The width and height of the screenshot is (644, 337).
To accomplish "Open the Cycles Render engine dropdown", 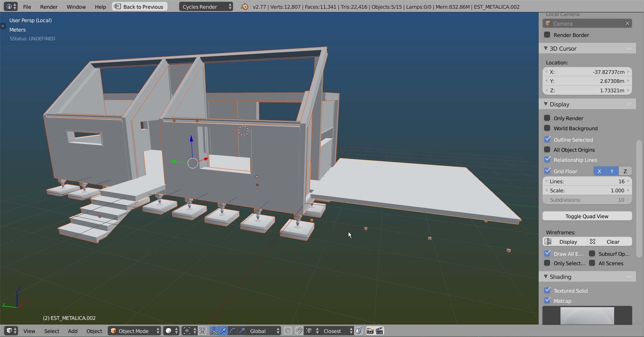I will (206, 7).
